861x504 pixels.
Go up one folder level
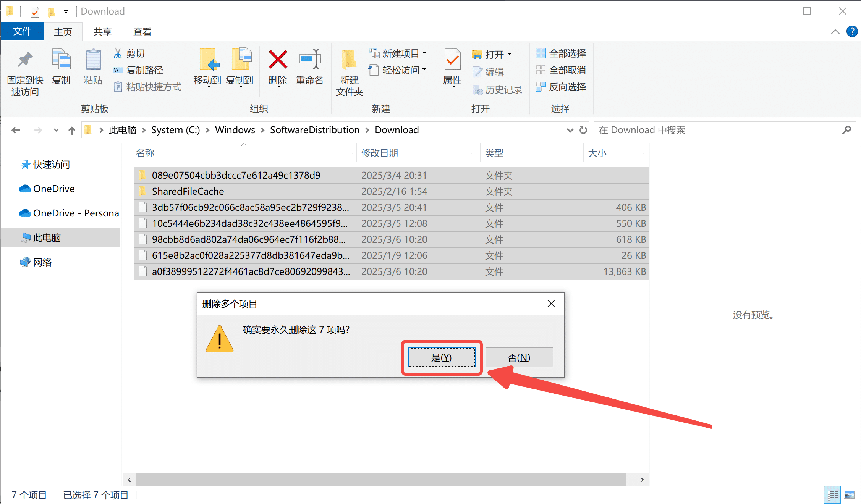pyautogui.click(x=72, y=131)
